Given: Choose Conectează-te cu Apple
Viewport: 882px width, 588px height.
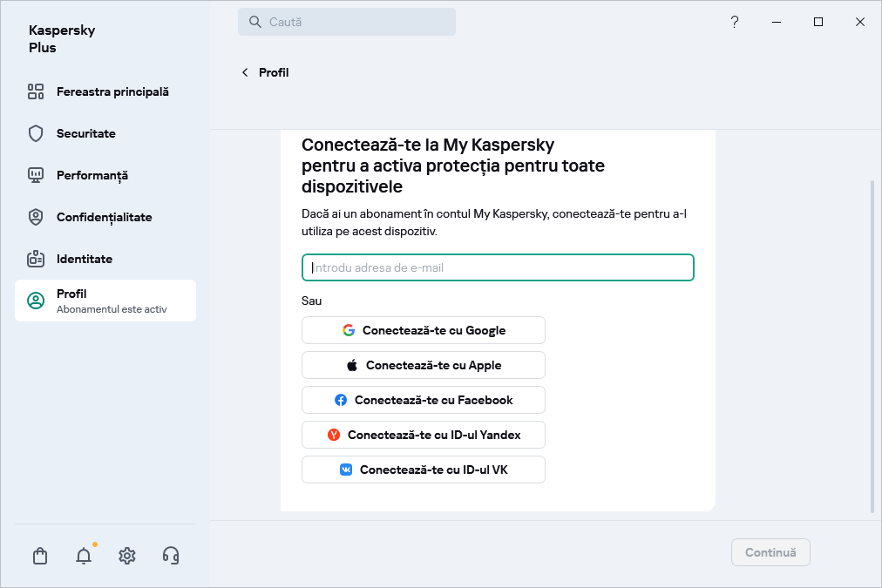Looking at the screenshot, I should tap(424, 365).
